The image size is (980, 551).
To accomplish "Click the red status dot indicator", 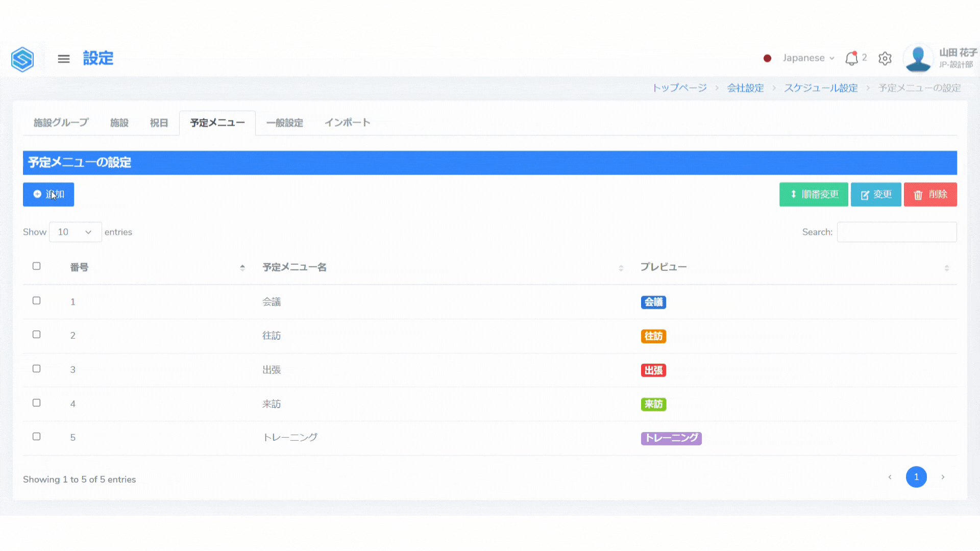I will pos(767,59).
